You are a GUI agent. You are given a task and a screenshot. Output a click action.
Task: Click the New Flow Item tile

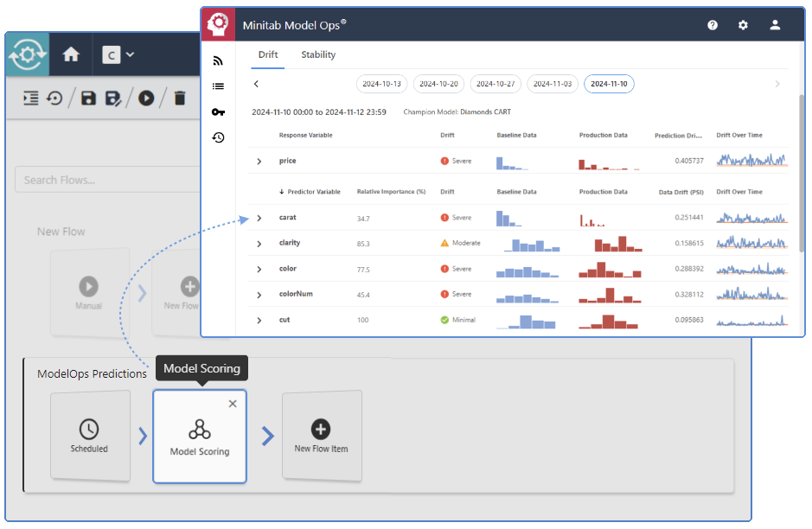click(x=322, y=436)
